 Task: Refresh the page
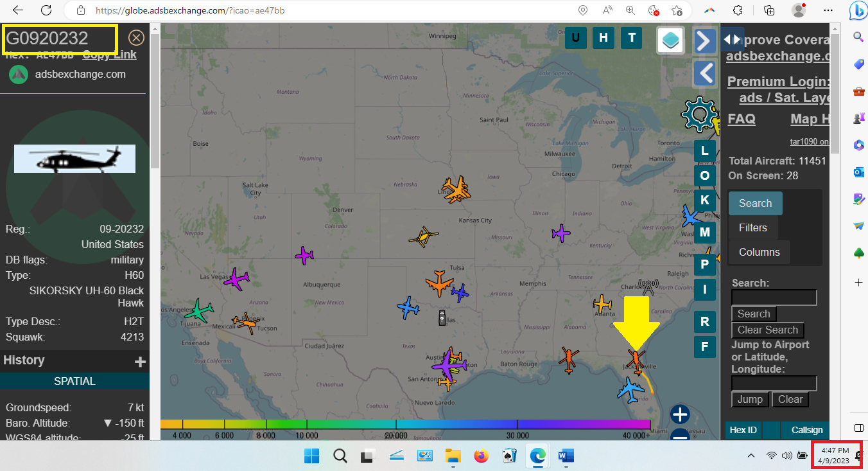(x=46, y=10)
